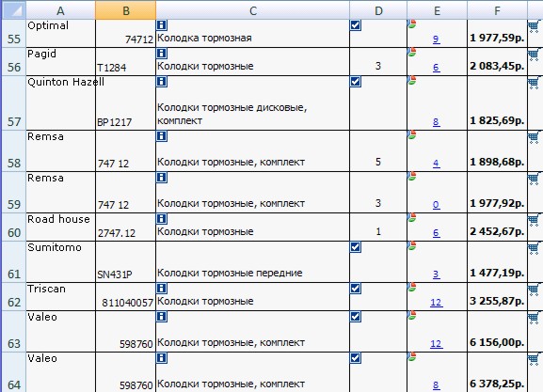
Task: Click the info icon in the Optimal row
Action: click(162, 25)
